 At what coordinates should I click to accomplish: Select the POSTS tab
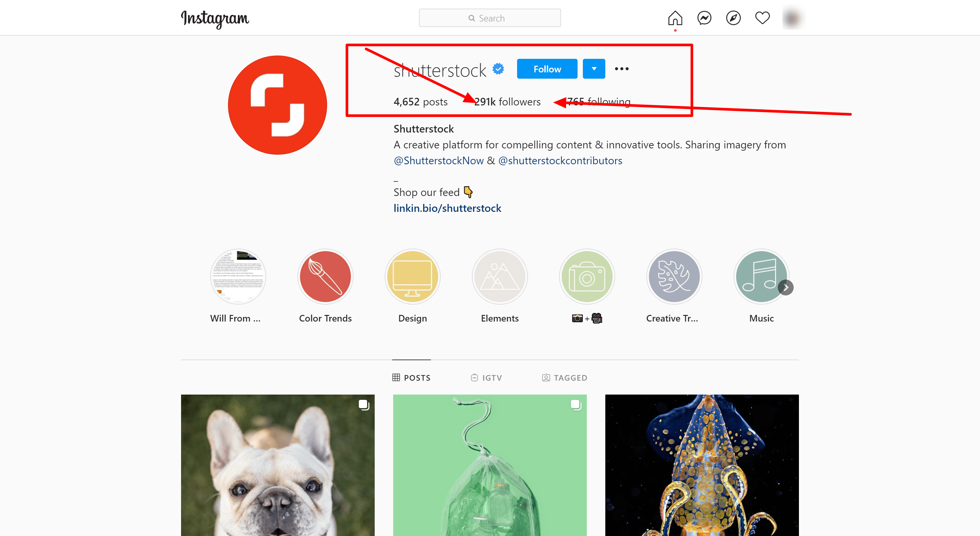[411, 378]
